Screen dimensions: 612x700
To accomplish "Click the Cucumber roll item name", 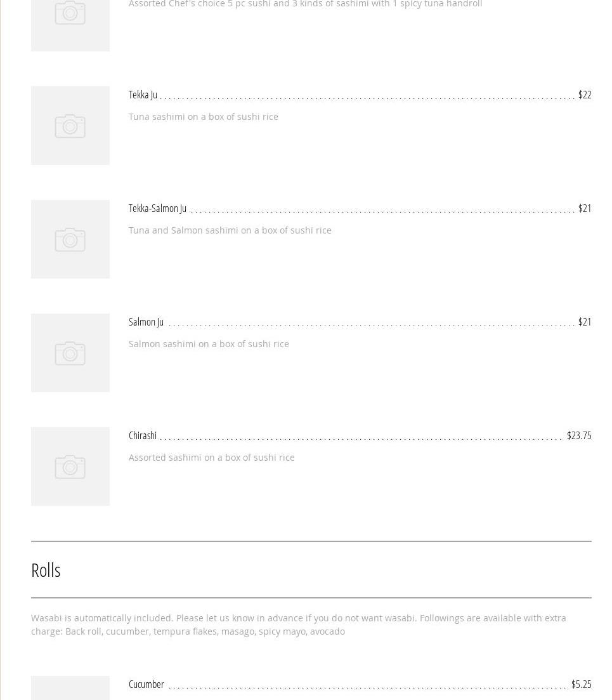I will point(146,684).
